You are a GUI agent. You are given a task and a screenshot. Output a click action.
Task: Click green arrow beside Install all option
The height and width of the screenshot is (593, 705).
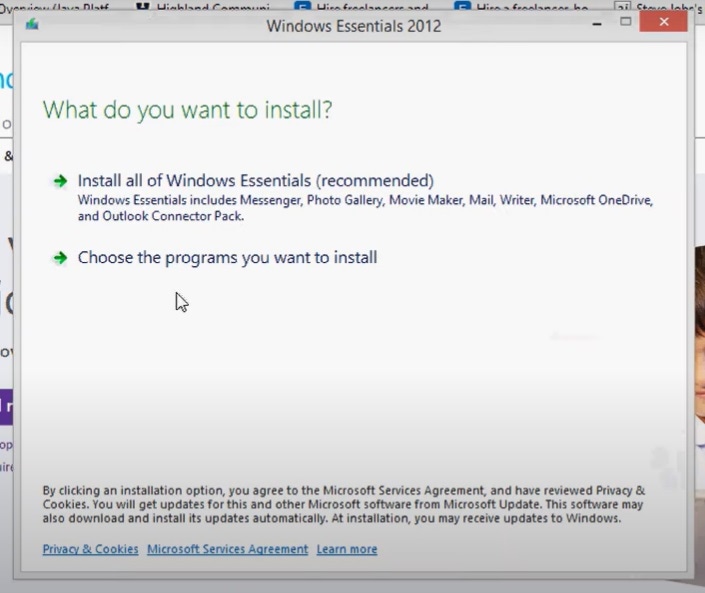(60, 181)
